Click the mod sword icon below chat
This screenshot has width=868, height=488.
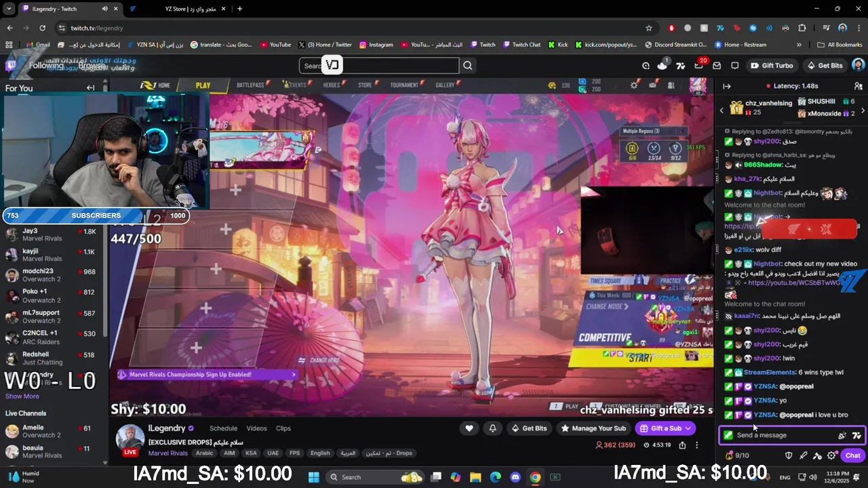pyautogui.click(x=803, y=455)
